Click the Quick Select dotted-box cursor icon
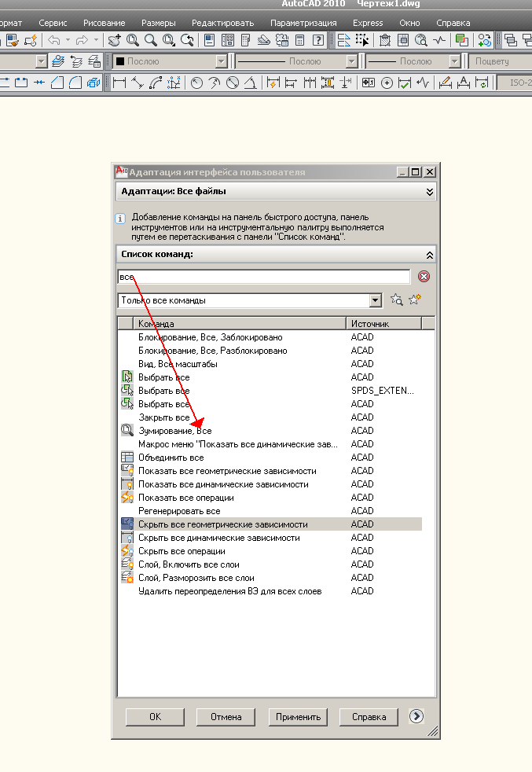 (362, 40)
